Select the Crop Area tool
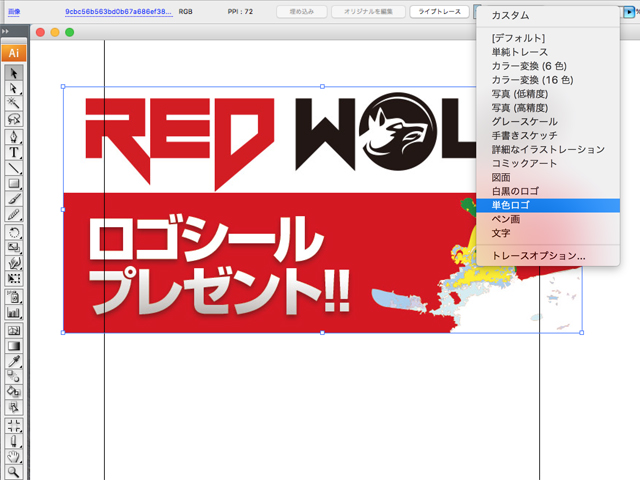The height and width of the screenshot is (480, 640). click(14, 426)
